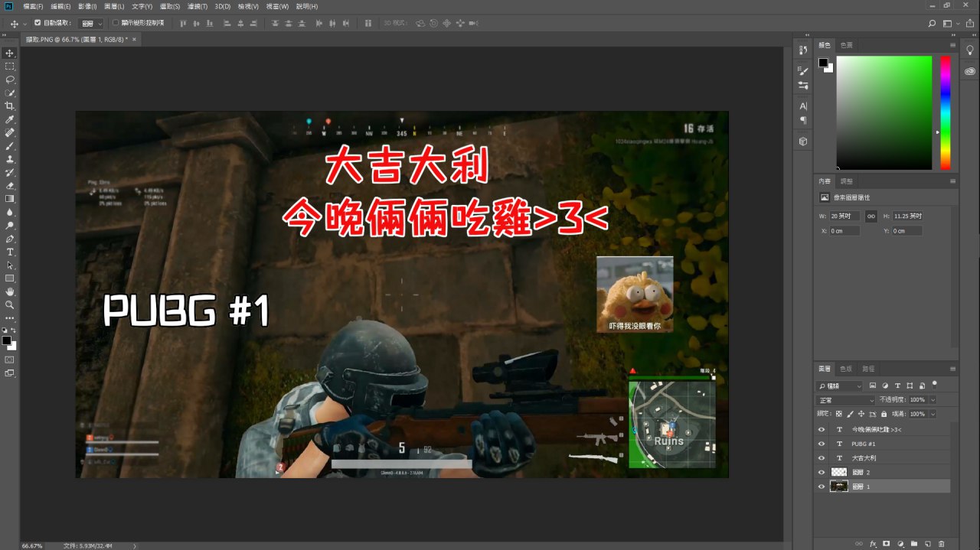The image size is (980, 550).
Task: Select the Eyedropper tool
Action: pyautogui.click(x=10, y=119)
